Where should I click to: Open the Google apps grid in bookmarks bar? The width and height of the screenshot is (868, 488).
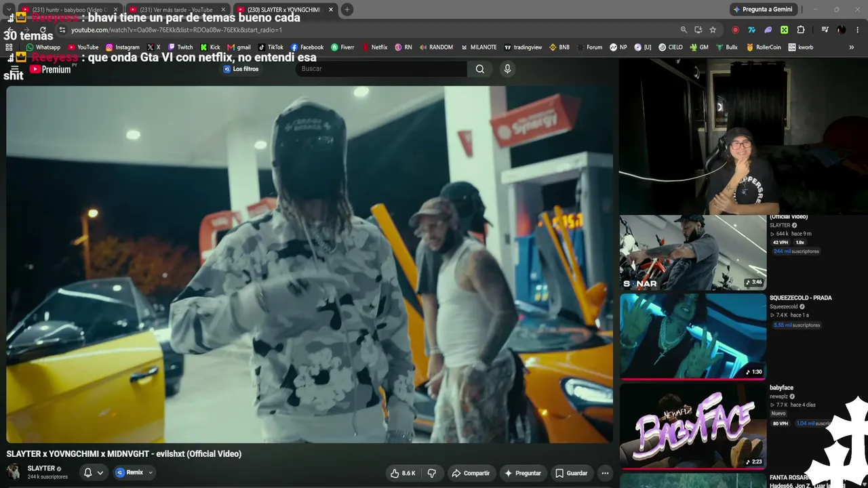pyautogui.click(x=9, y=47)
